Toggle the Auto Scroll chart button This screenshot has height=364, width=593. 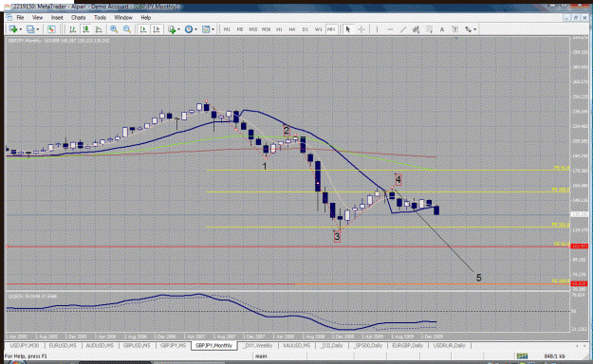(x=143, y=29)
